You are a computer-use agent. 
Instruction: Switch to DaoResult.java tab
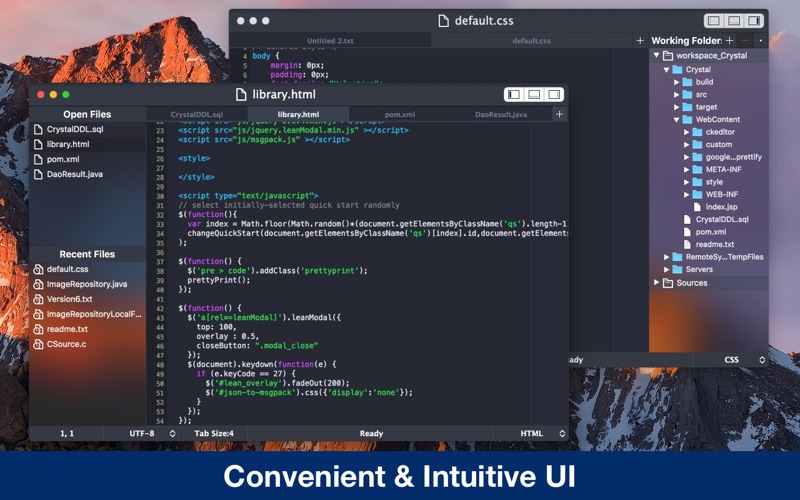click(501, 114)
